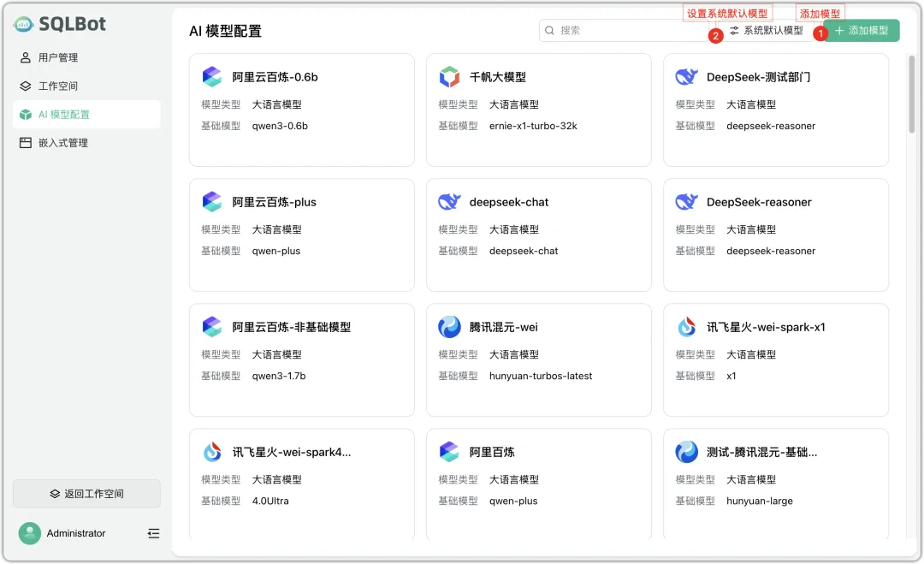The width and height of the screenshot is (924, 564).
Task: Click the 讯飞星火-wei-spark4 flame icon
Action: click(212, 452)
